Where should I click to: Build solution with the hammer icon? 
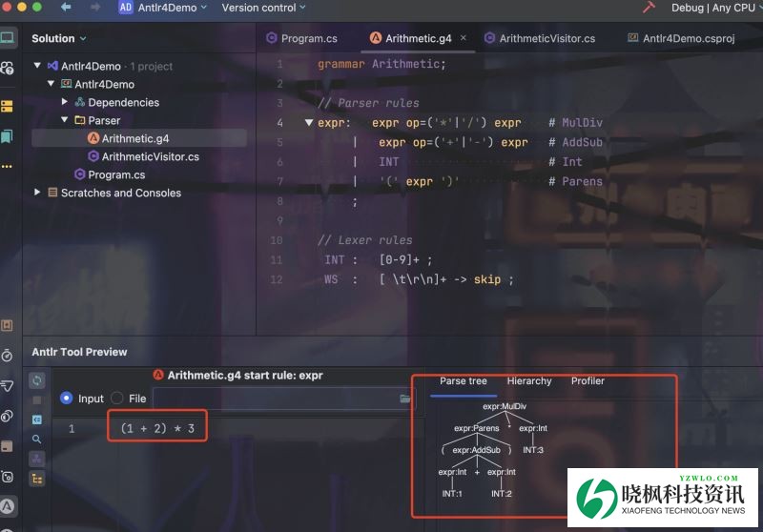649,8
